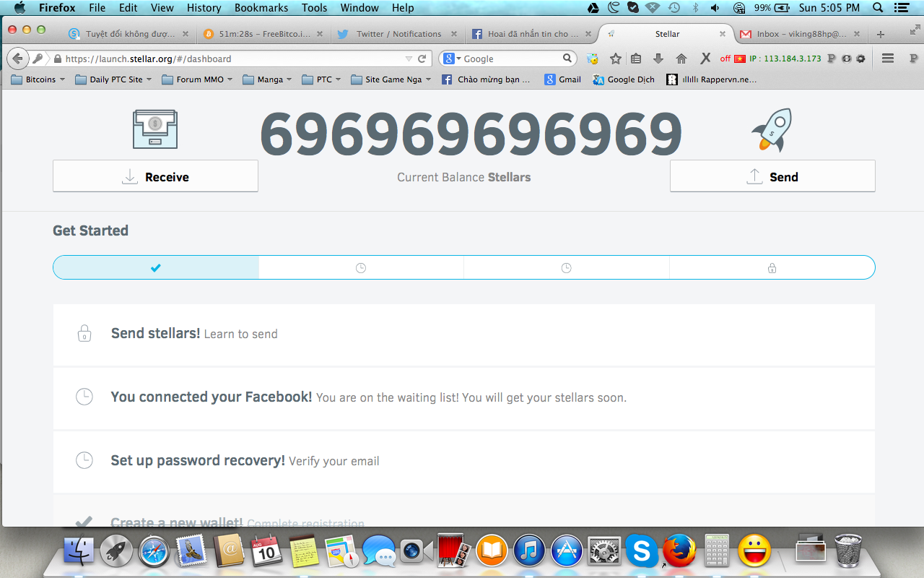Click the Send button
Screen dimensions: 924x578
[x=772, y=176]
